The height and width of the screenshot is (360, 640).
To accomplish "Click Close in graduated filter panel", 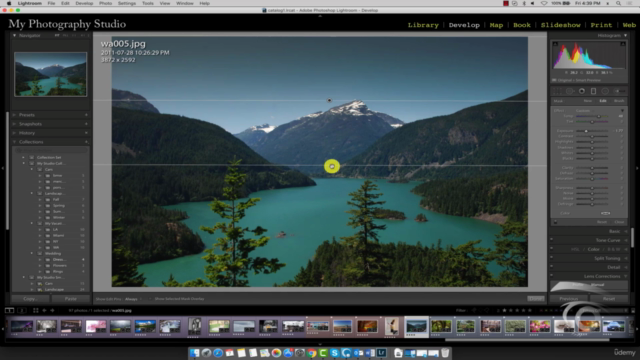I will (x=619, y=222).
